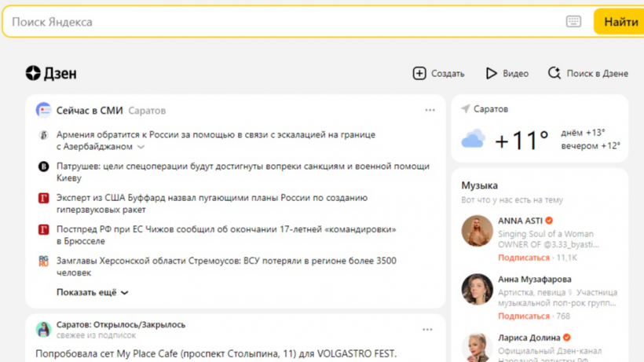Click location arrow icon in weather widget
The width and height of the screenshot is (644, 362).
point(466,108)
